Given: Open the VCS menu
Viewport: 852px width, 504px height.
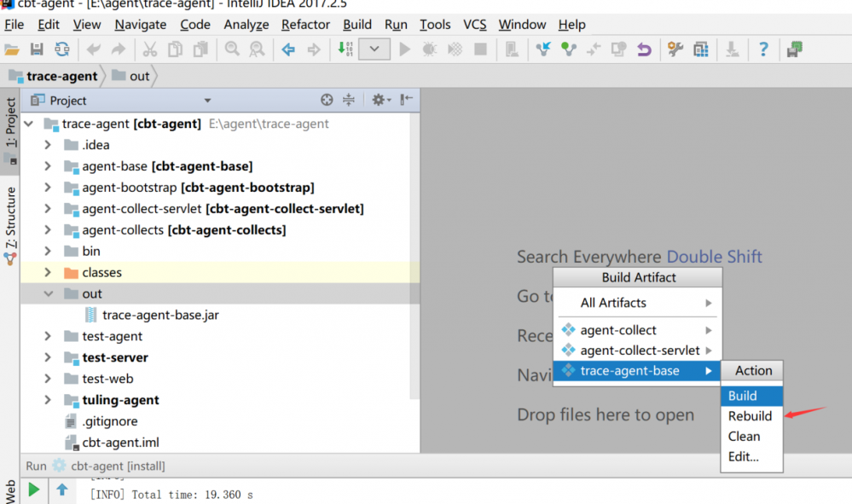Looking at the screenshot, I should [x=474, y=25].
